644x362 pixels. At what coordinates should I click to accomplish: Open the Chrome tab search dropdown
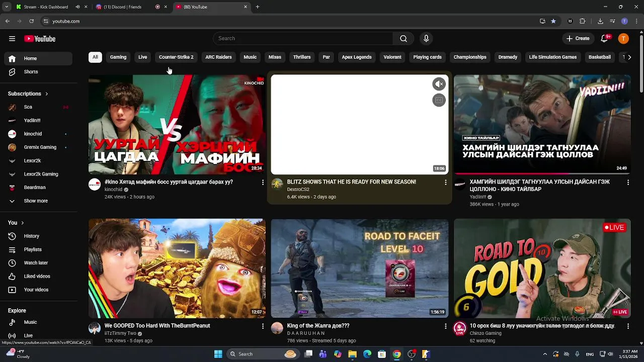point(7,7)
